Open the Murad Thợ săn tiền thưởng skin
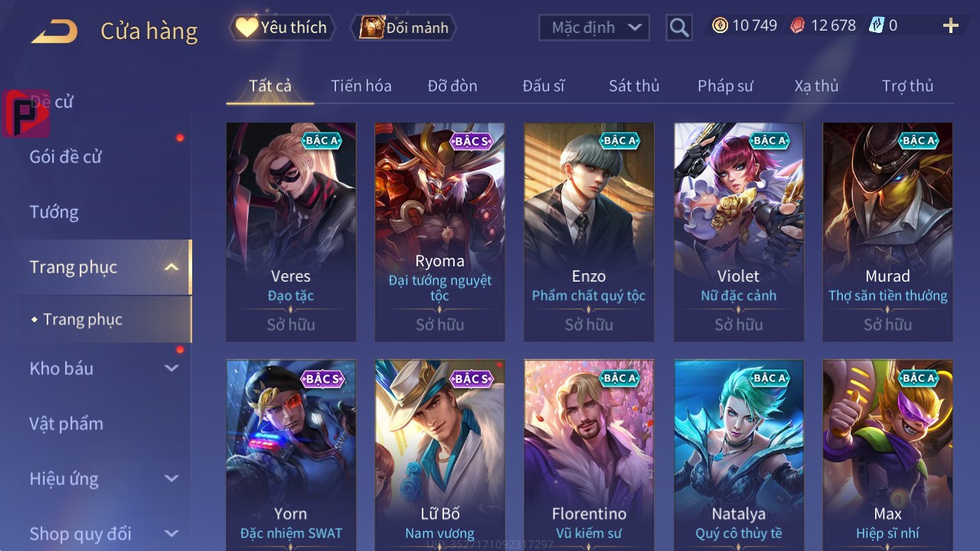 pyautogui.click(x=888, y=232)
